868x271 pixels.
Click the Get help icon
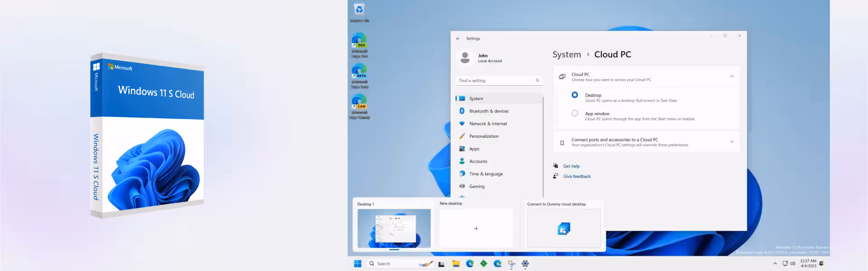click(x=556, y=166)
